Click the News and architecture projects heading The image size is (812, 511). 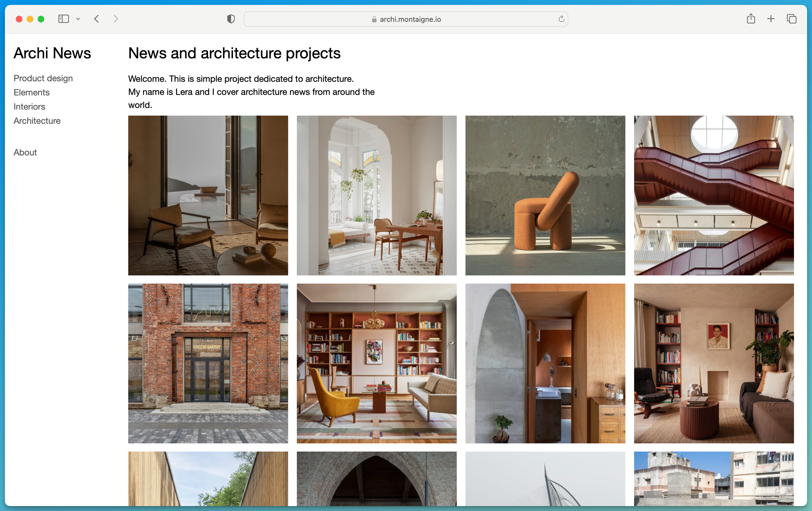click(x=234, y=53)
